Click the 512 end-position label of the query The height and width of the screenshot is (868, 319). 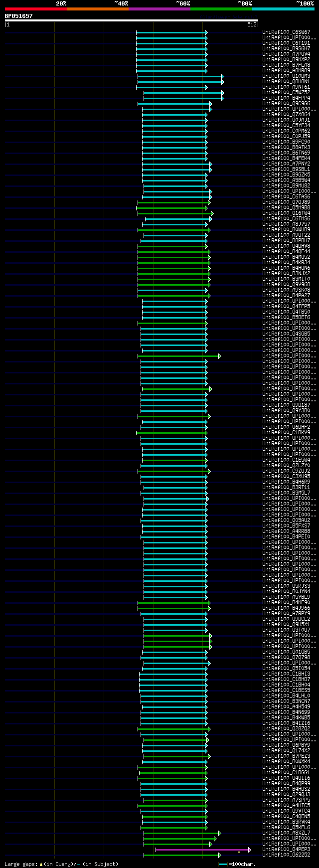[x=252, y=24]
